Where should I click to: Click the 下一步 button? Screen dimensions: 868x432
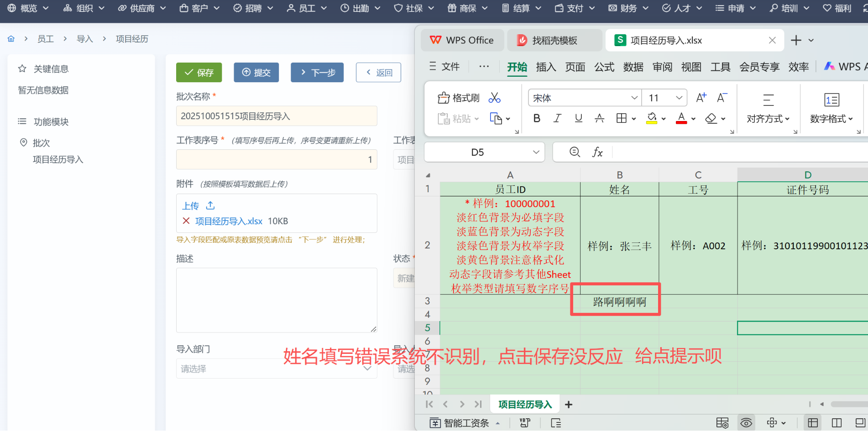317,73
